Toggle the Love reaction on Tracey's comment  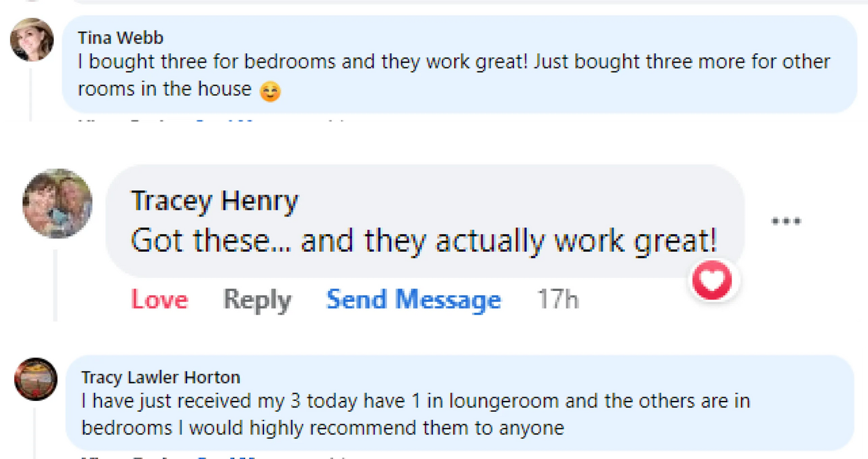coord(160,300)
